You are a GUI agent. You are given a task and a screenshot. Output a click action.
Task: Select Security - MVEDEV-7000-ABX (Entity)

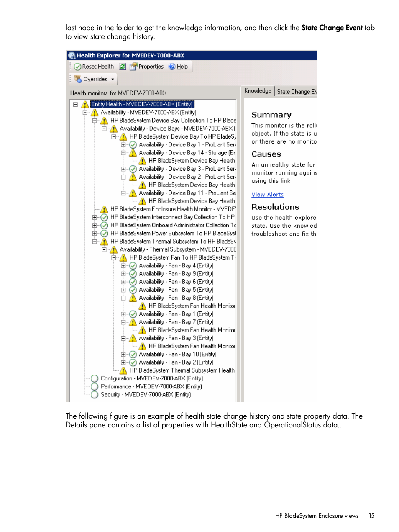(146, 395)
